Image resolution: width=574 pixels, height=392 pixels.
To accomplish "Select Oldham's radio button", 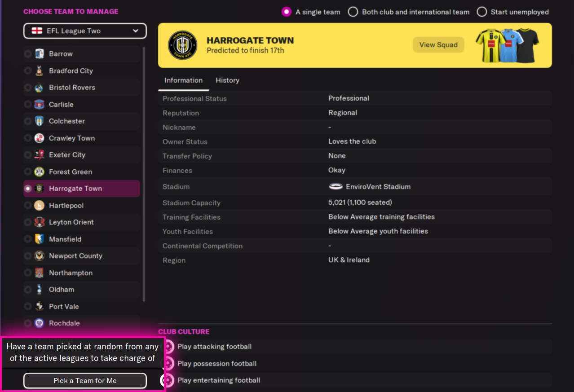I will tap(28, 290).
